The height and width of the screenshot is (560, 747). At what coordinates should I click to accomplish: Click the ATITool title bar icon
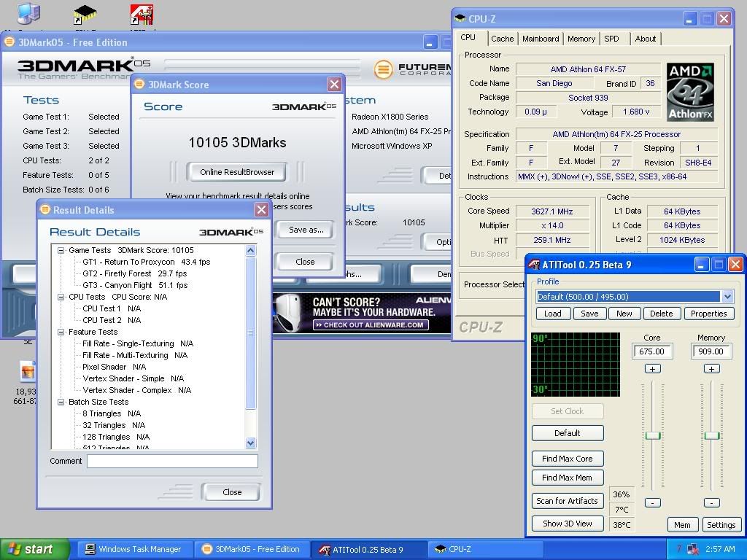tap(535, 264)
